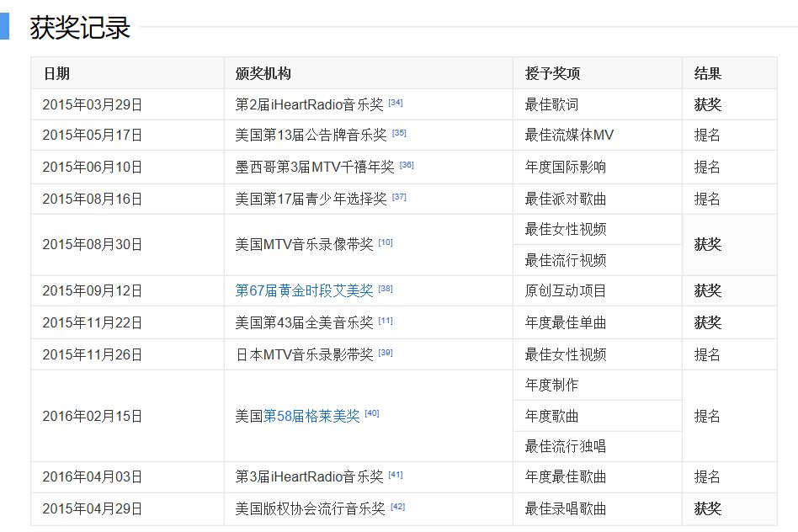Select the date 2015年11月26日
Screen dimensions: 798x532
92,355
